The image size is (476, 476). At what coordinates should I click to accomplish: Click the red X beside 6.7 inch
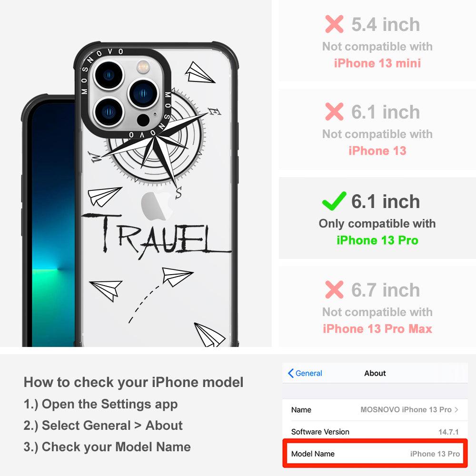[334, 289]
